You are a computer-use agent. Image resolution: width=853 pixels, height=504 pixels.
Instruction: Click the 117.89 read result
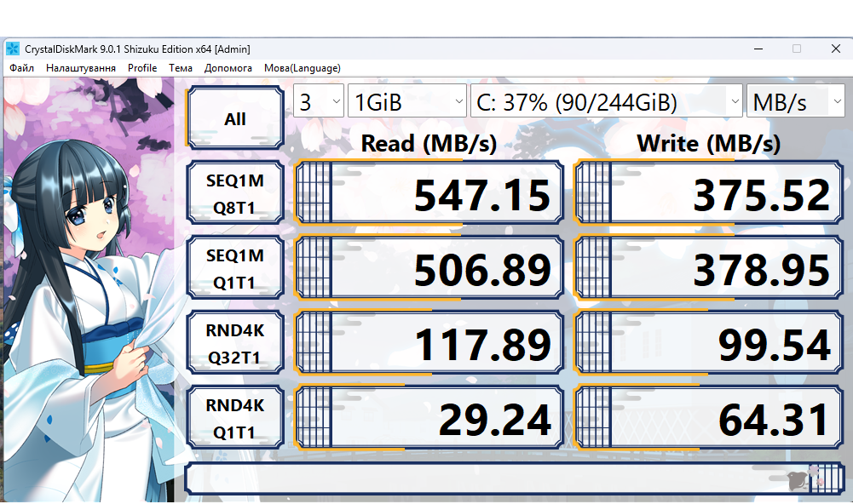429,343
